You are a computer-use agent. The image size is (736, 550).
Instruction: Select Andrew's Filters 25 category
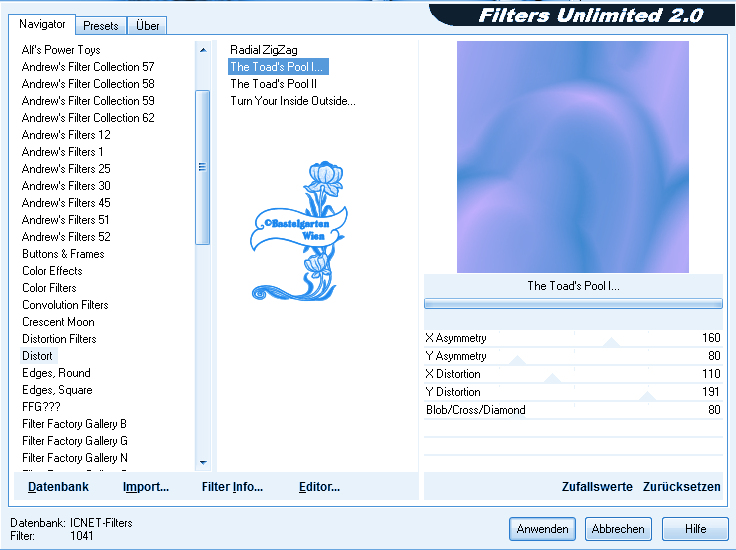(66, 168)
